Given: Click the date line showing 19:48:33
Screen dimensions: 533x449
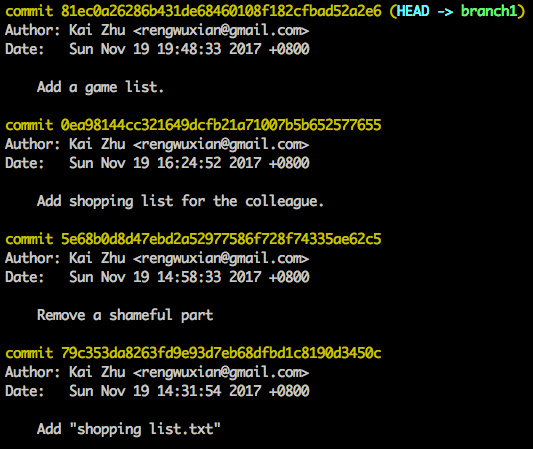Looking at the screenshot, I should [157, 49].
